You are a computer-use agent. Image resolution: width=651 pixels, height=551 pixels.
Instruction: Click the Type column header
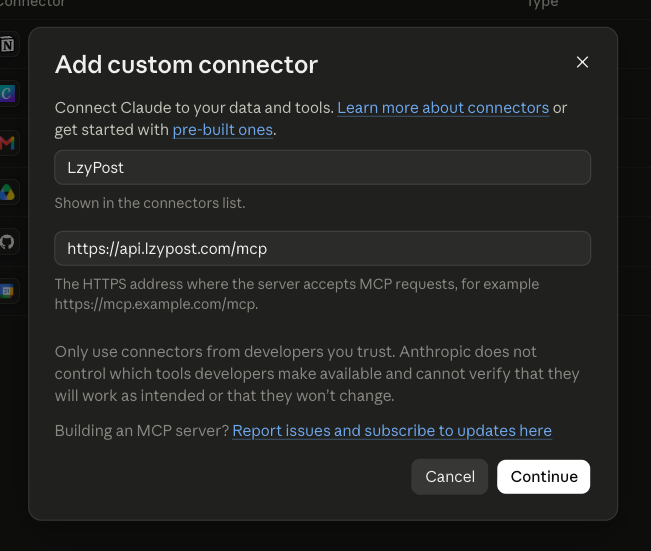pos(542,4)
